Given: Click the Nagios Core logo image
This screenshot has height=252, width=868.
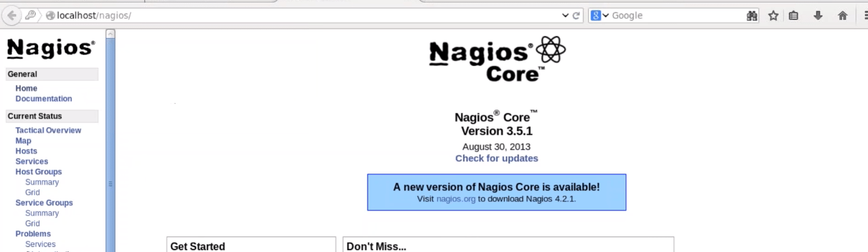Looking at the screenshot, I should pyautogui.click(x=497, y=59).
